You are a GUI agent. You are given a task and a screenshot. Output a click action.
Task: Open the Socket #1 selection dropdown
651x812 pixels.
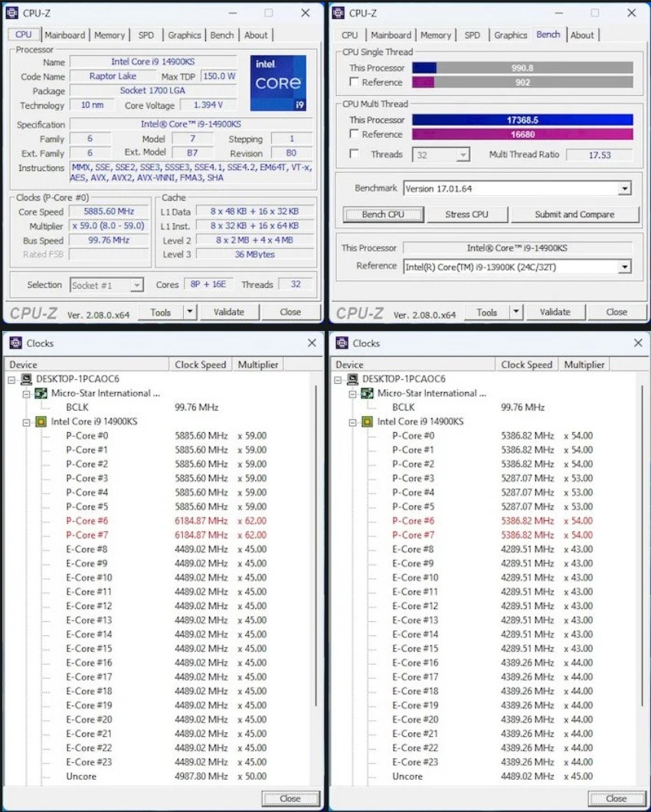tap(137, 285)
